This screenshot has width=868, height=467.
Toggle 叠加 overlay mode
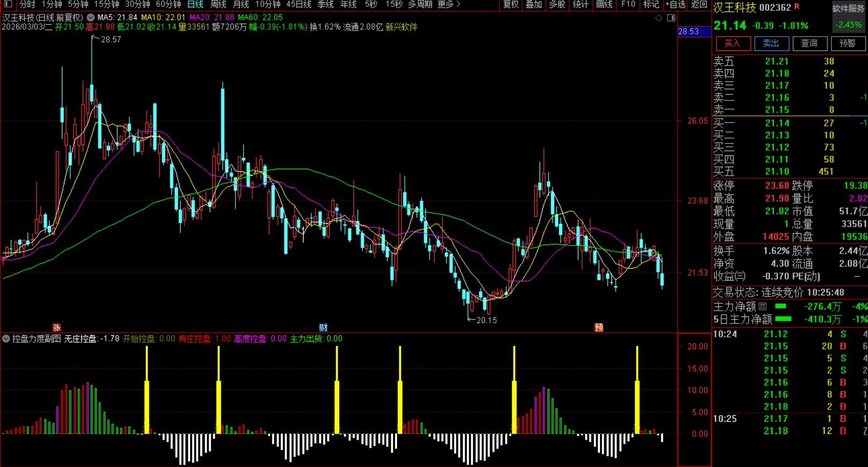click(534, 4)
